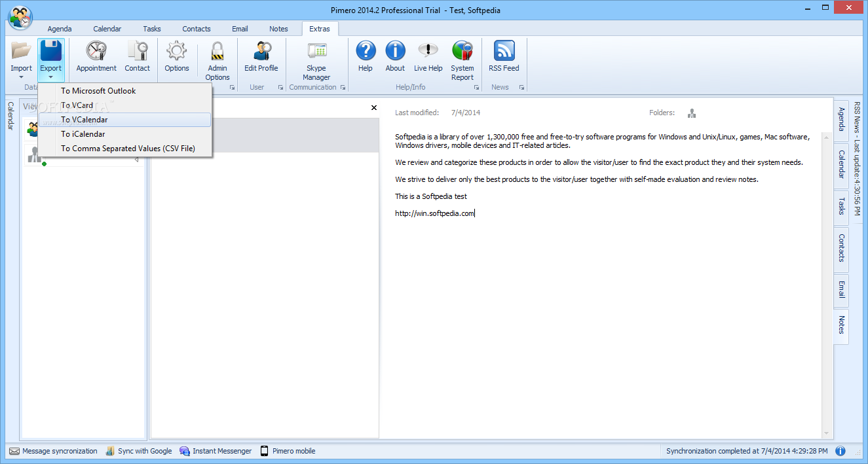Viewport: 868px width, 464px height.
Task: Open Edit Profile
Action: [261, 57]
